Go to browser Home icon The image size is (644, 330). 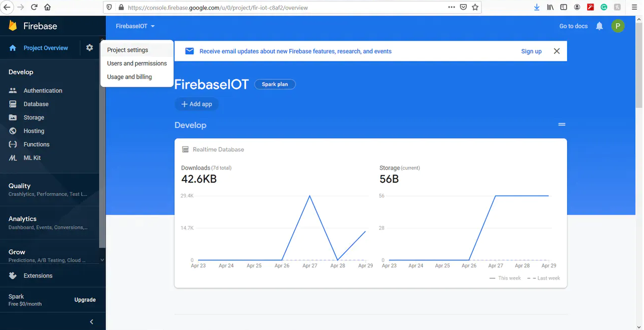(x=47, y=8)
